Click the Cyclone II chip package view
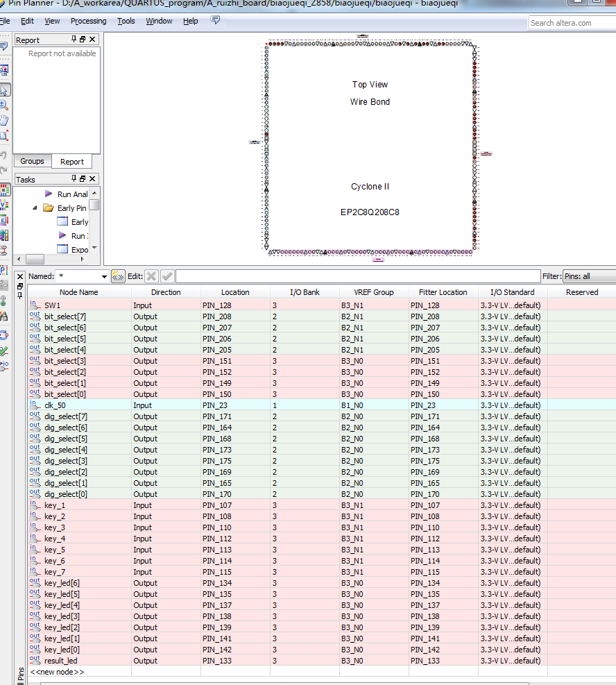Image resolution: width=616 pixels, height=685 pixels. tap(370, 148)
